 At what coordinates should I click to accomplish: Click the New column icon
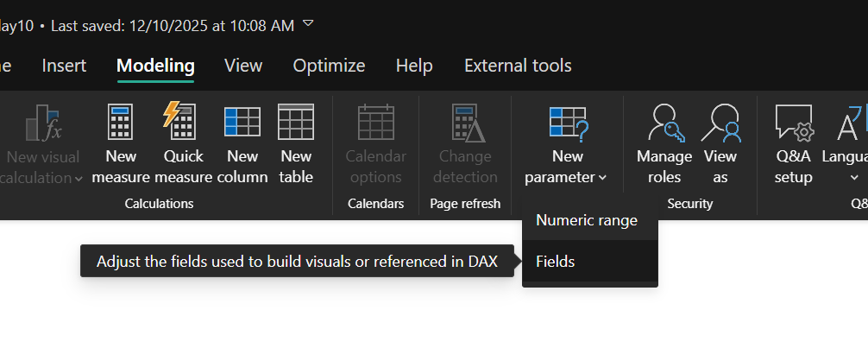242,123
